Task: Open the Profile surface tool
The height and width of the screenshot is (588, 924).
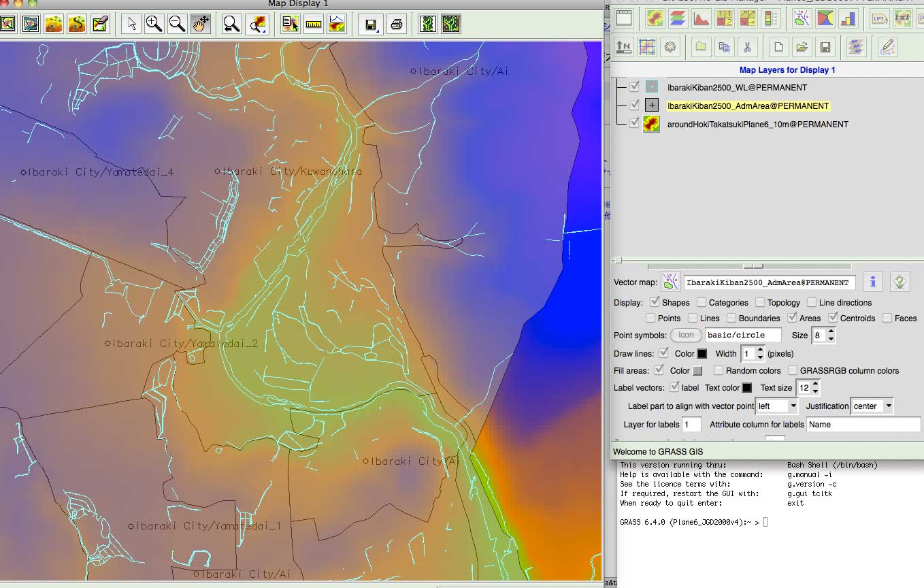Action: click(x=337, y=24)
